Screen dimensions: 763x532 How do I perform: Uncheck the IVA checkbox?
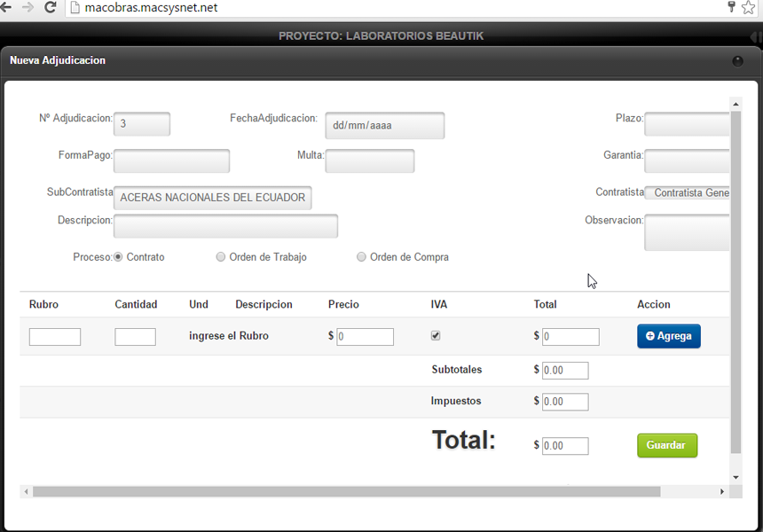coord(435,336)
